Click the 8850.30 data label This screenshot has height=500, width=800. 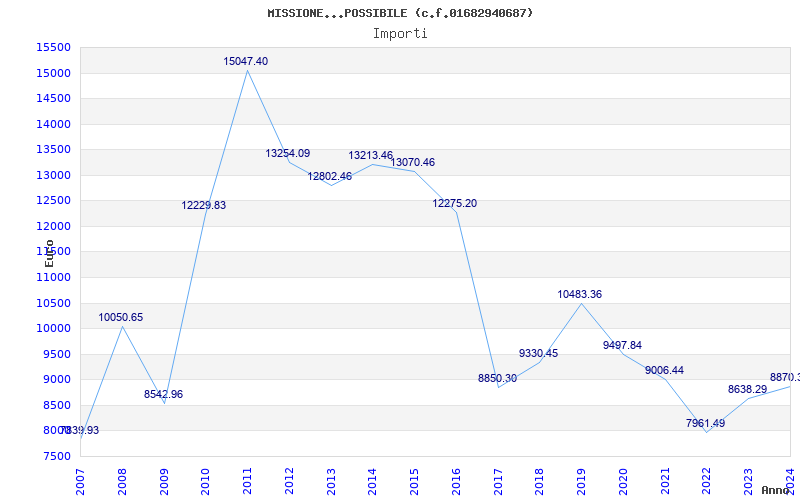pos(497,379)
